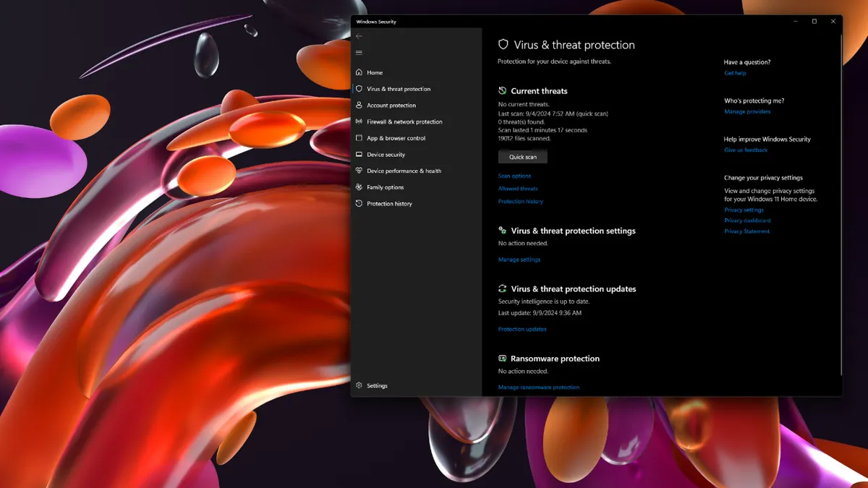Open the hamburger navigation menu
The image size is (868, 488).
(x=359, y=53)
